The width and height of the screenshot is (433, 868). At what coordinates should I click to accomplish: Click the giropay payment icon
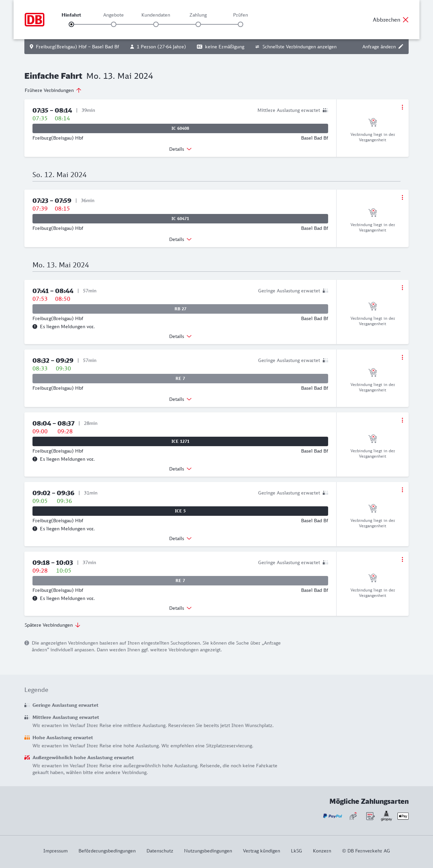386,816
